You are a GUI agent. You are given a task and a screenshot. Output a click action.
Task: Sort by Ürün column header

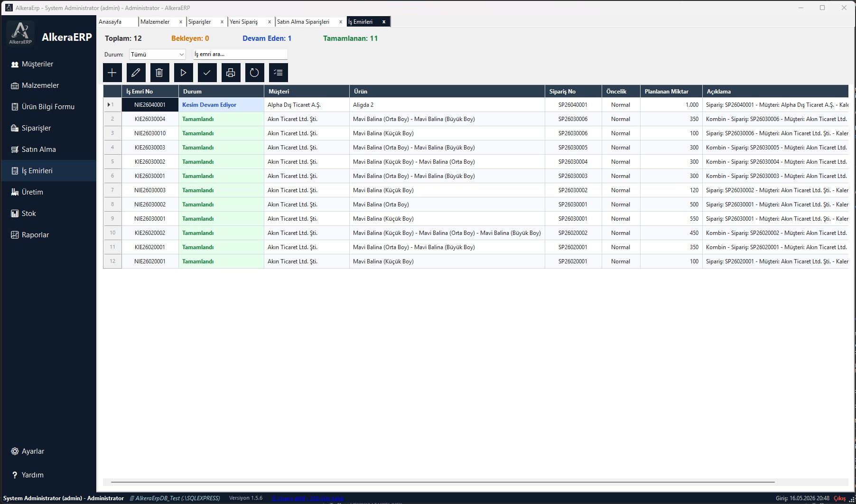pos(447,92)
